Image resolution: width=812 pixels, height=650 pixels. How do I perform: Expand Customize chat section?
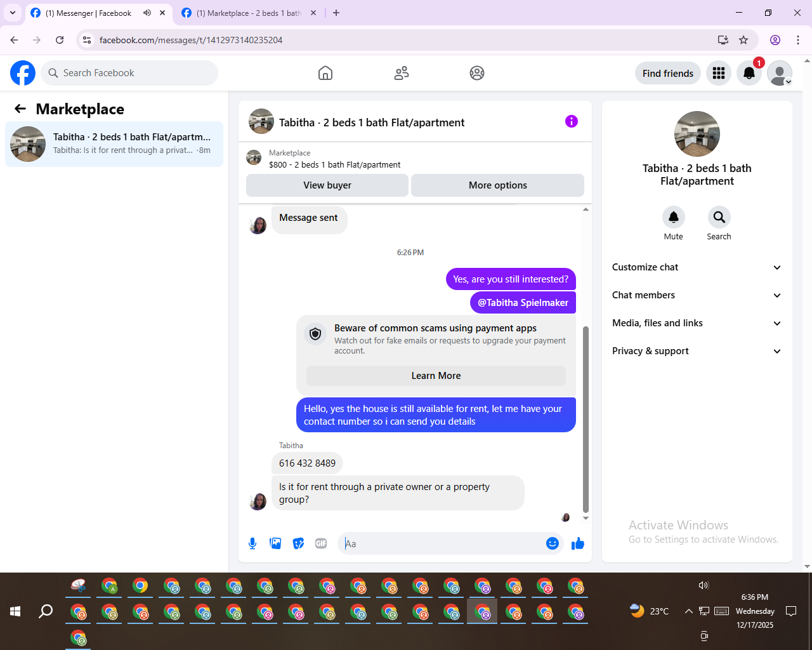[697, 267]
